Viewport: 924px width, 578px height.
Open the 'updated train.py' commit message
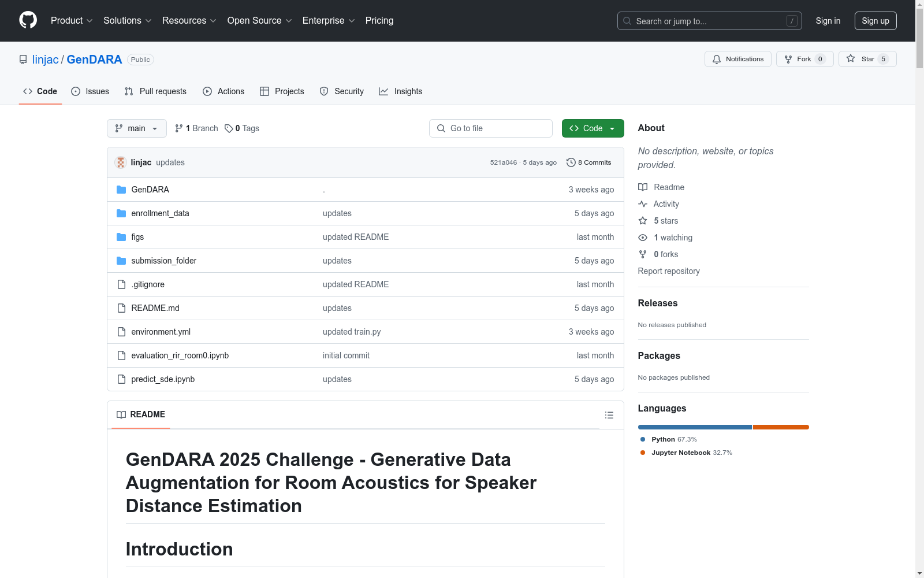(x=352, y=332)
